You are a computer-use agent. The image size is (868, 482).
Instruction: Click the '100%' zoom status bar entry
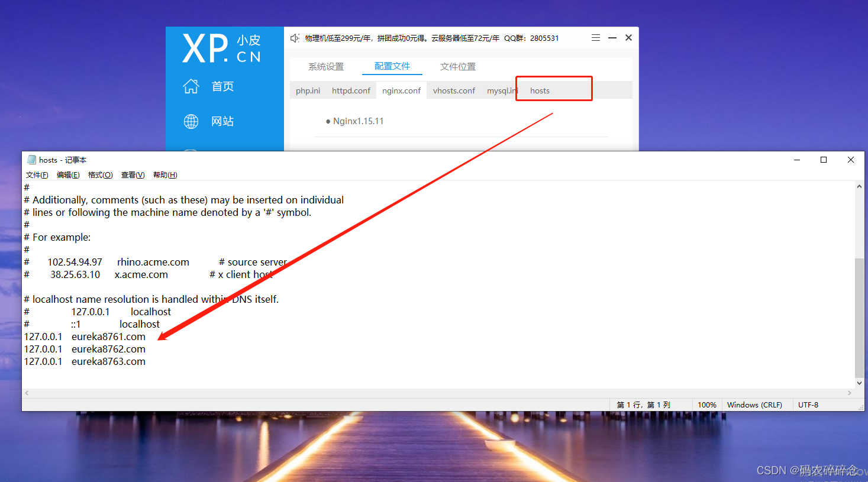(707, 405)
